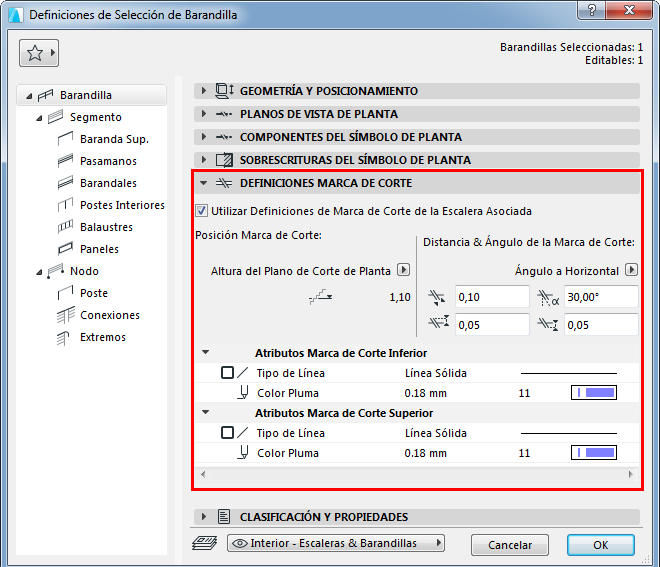Image resolution: width=660 pixels, height=567 pixels.
Task: Expand Sobrescrituras del Símbolo de Planta panel
Action: pos(204,160)
